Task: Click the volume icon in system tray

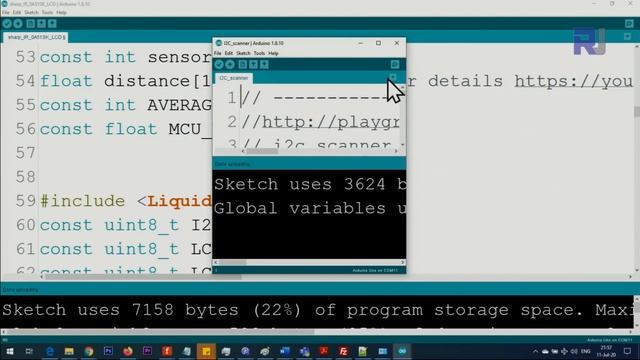Action: click(574, 351)
